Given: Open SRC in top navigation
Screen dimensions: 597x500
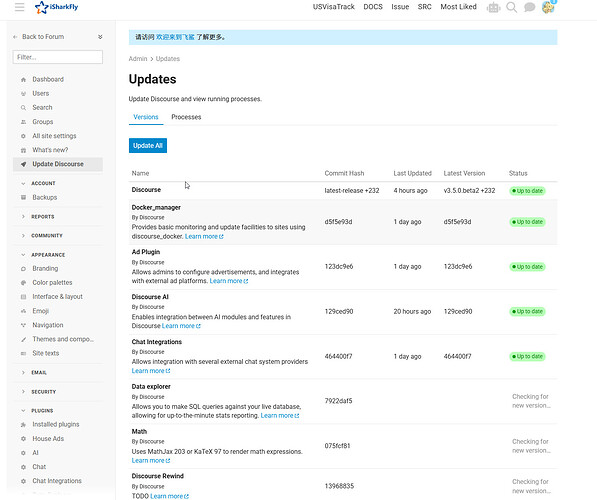Looking at the screenshot, I should click(x=425, y=7).
